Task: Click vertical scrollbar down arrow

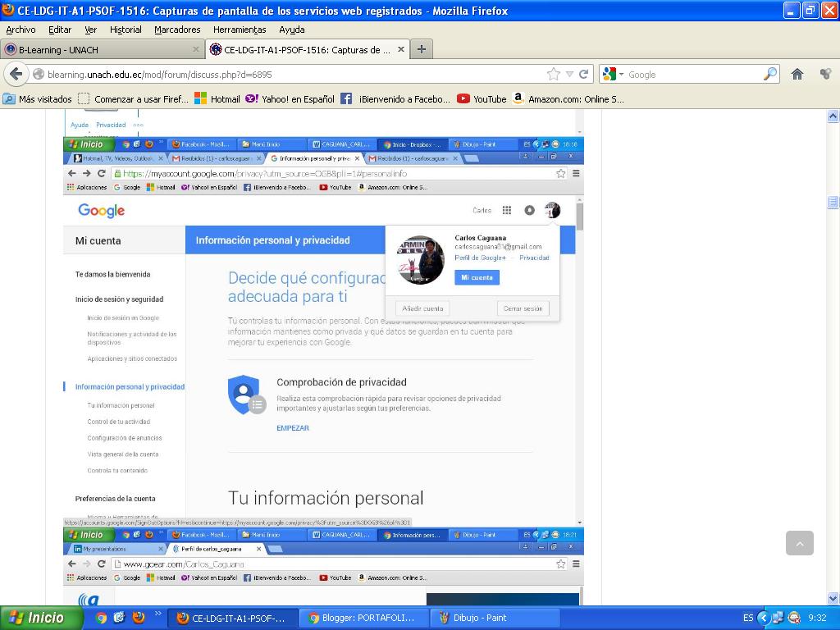Action: pyautogui.click(x=833, y=598)
